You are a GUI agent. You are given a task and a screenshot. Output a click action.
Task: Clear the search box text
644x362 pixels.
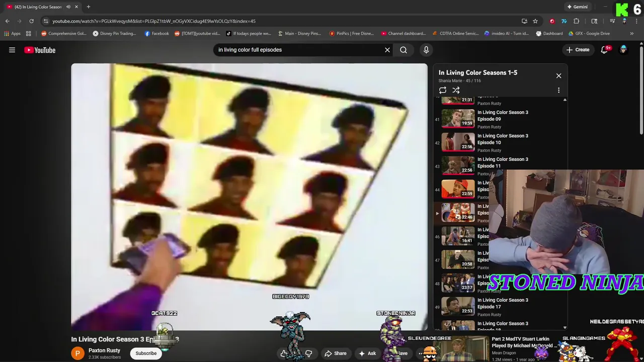pyautogui.click(x=387, y=50)
